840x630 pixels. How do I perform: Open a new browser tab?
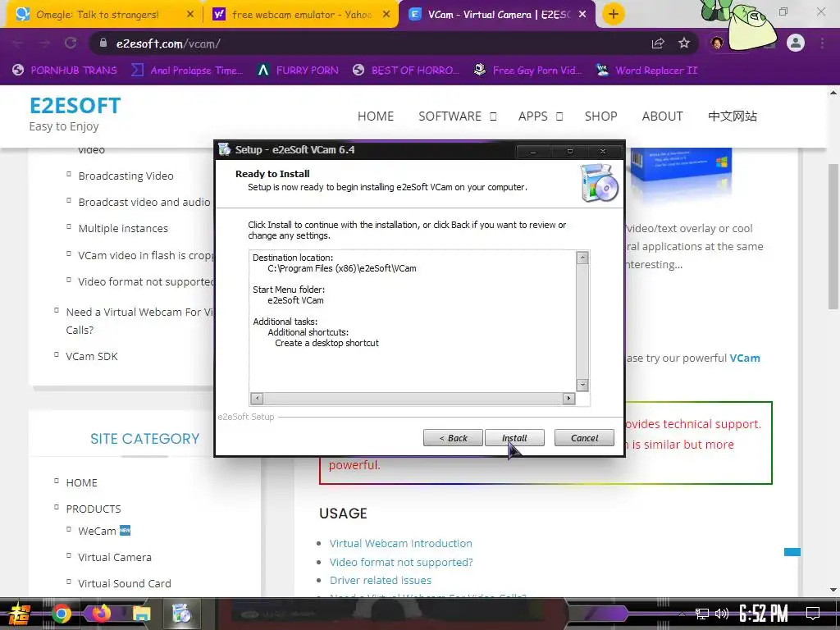[614, 14]
